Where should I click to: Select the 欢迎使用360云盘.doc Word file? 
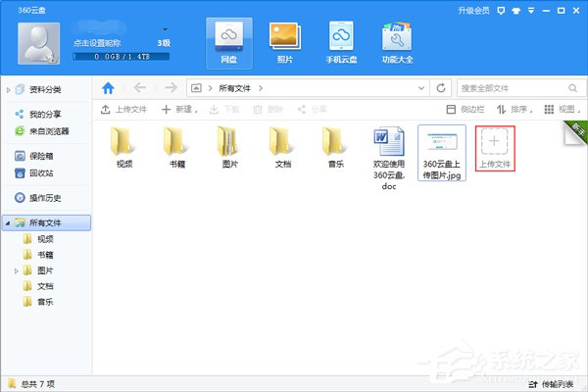tap(389, 158)
